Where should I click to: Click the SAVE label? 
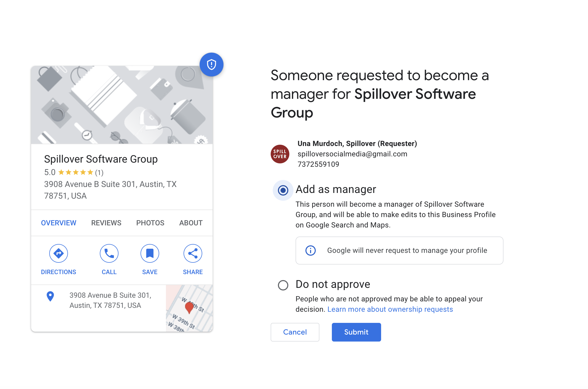150,272
